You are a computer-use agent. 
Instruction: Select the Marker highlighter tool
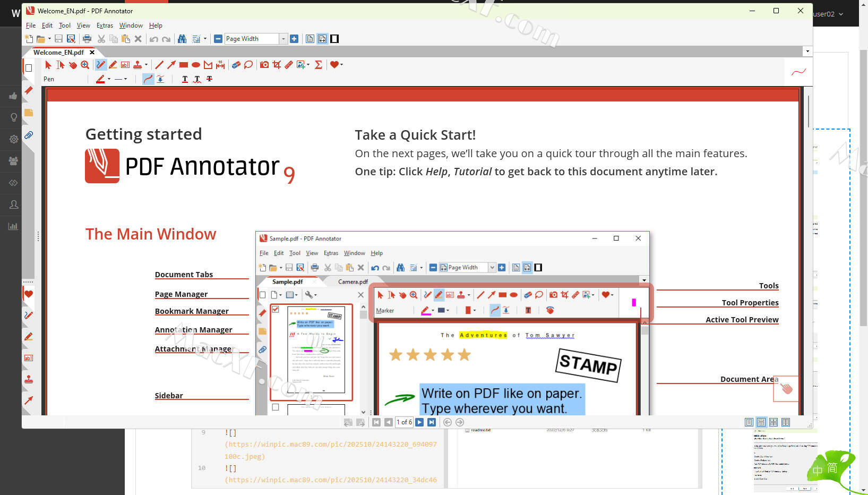coord(113,65)
